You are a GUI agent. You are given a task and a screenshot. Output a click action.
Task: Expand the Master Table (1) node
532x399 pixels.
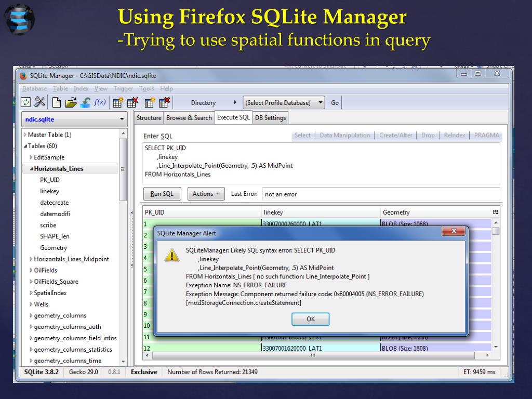pos(25,135)
